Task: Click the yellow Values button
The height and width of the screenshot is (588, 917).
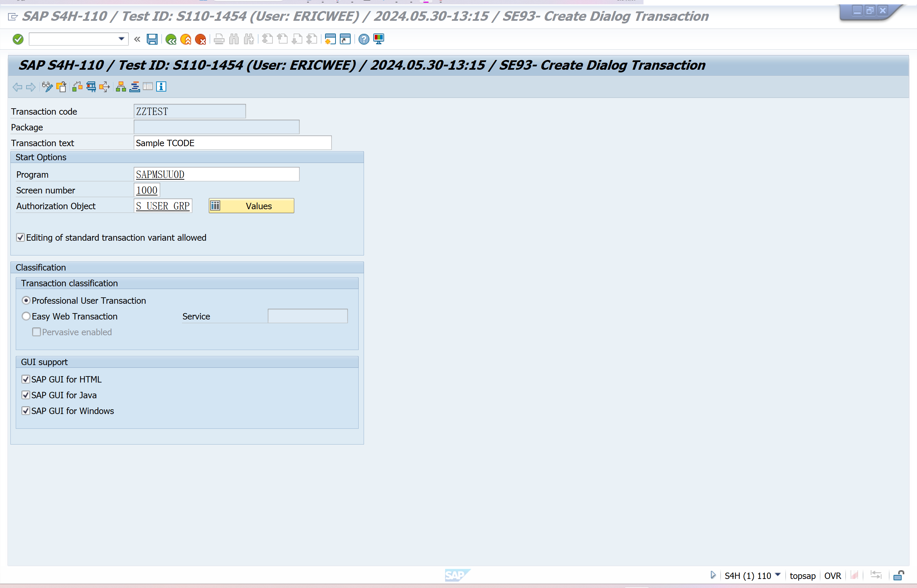Action: pyautogui.click(x=251, y=206)
